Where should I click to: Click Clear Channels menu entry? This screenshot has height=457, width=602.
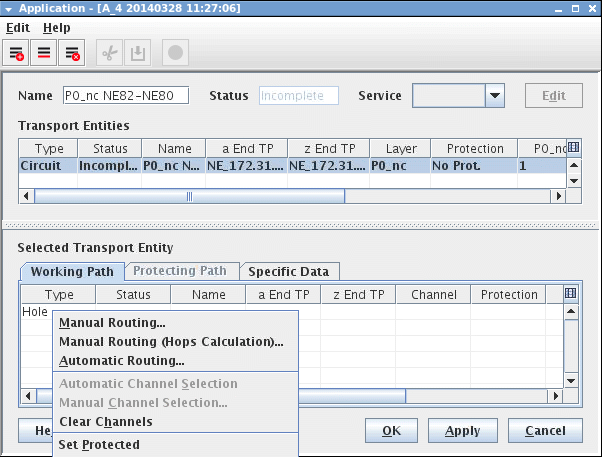click(106, 422)
